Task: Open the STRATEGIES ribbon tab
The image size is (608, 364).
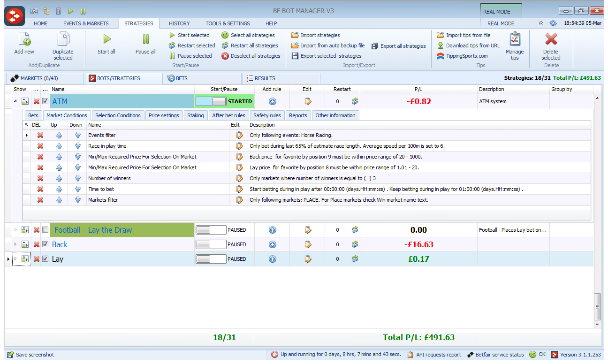Action: [139, 23]
